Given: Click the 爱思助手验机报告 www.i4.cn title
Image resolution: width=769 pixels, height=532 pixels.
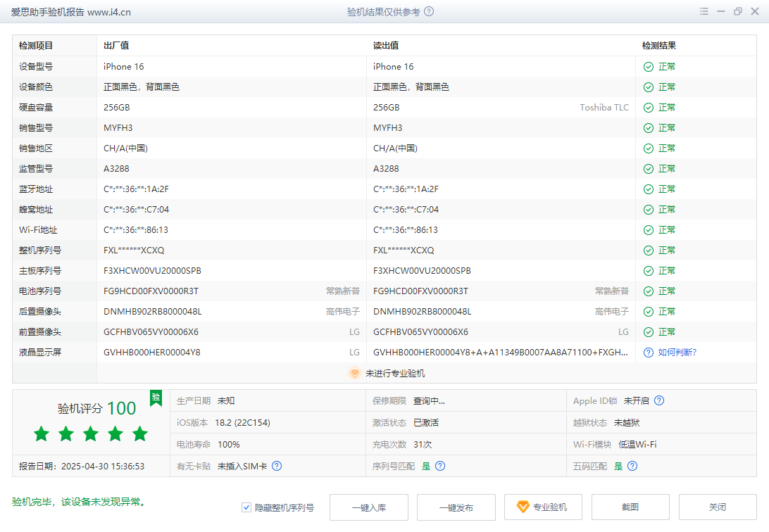Looking at the screenshot, I should pos(71,12).
